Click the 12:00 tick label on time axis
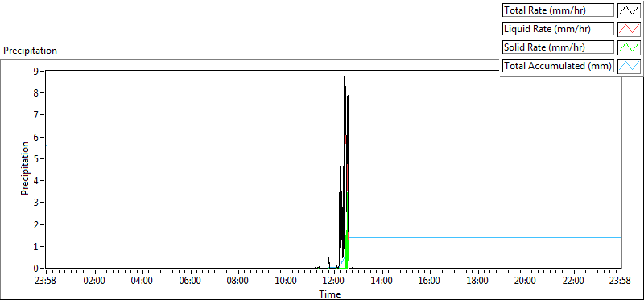 click(334, 282)
